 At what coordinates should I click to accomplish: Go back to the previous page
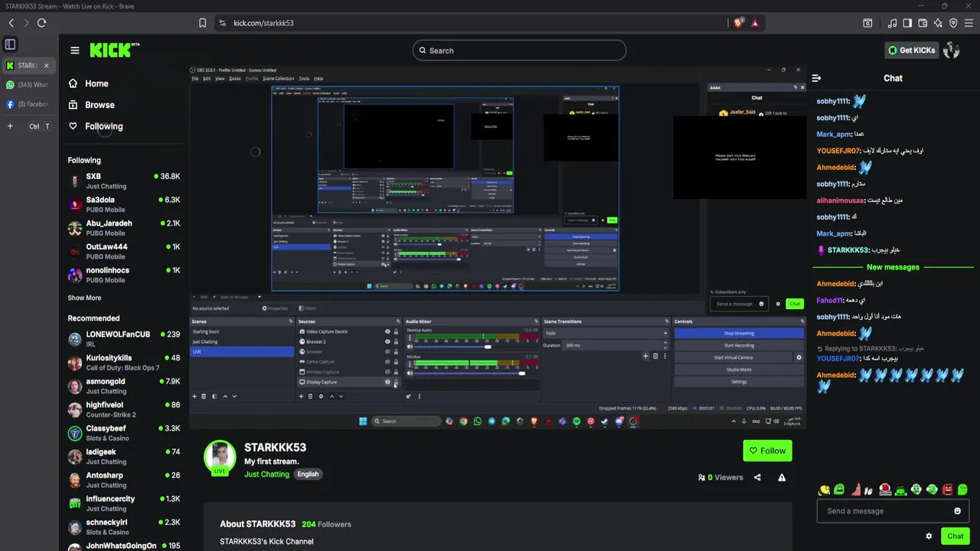point(11,23)
